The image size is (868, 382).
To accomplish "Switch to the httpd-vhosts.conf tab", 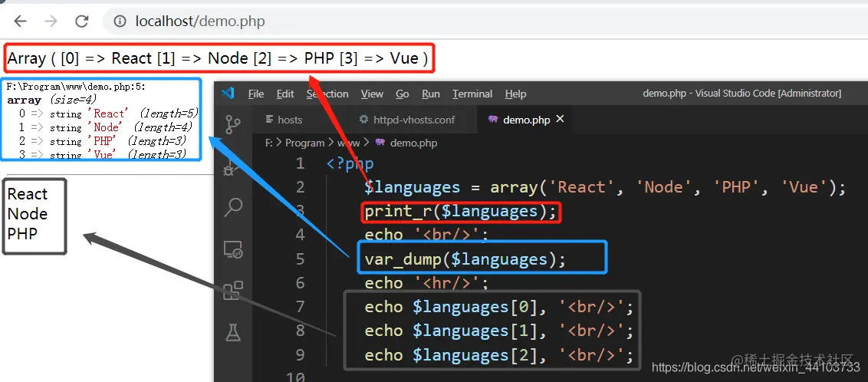I will [x=413, y=120].
